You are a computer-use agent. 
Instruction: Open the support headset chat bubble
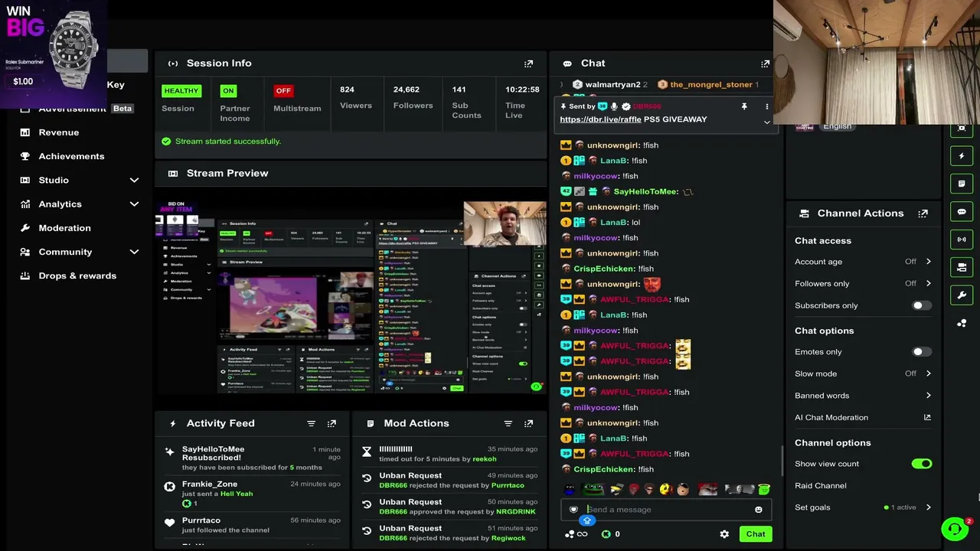[954, 528]
